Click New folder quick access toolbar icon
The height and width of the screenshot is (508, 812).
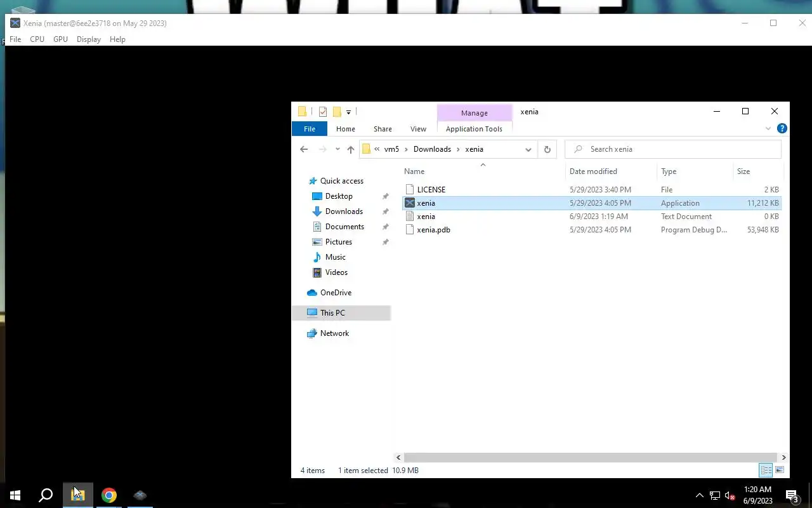click(337, 112)
